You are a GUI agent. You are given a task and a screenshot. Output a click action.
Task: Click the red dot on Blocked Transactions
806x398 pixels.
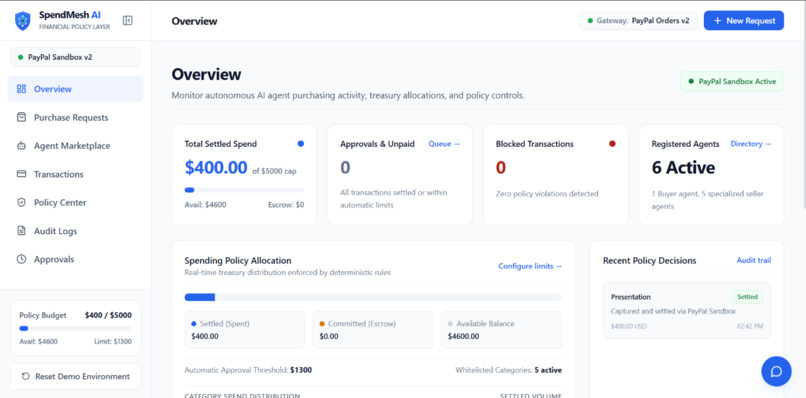612,144
